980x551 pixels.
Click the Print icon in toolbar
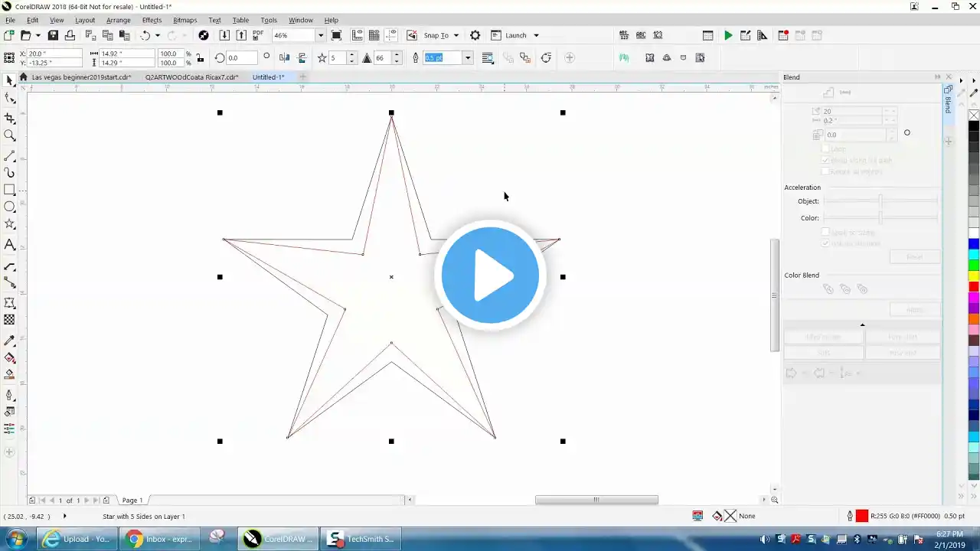pyautogui.click(x=70, y=35)
